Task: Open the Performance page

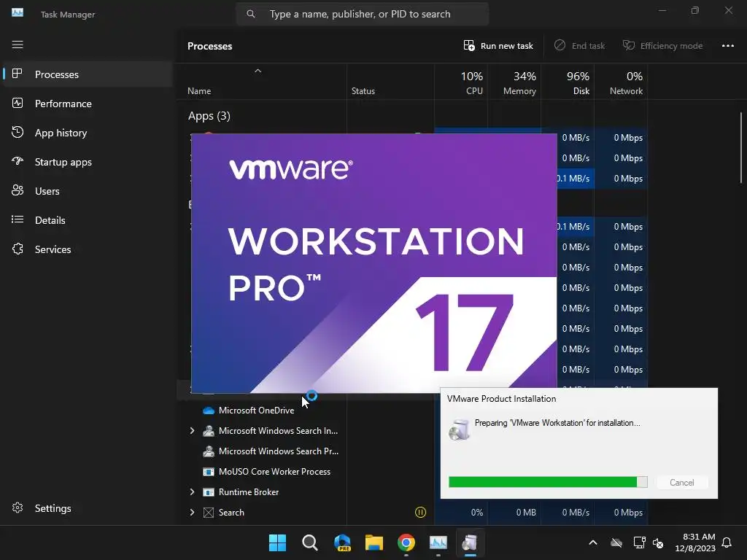Action: [x=88, y=104]
